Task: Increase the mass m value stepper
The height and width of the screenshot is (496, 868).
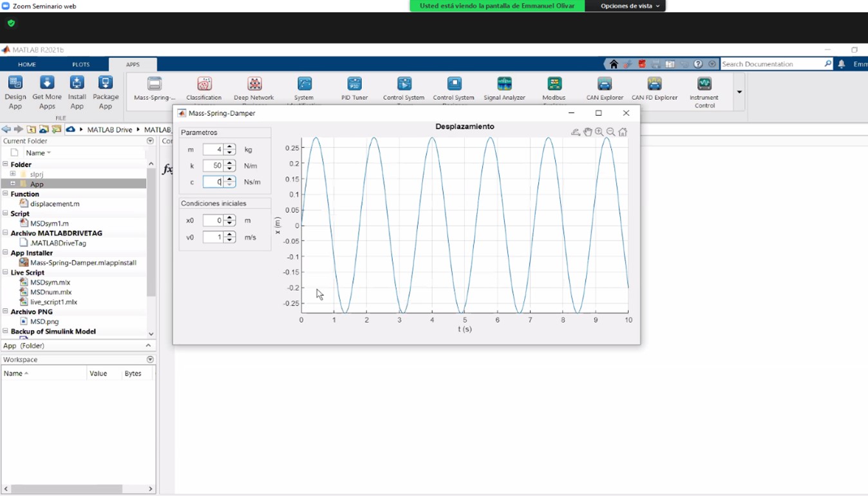Action: (230, 147)
